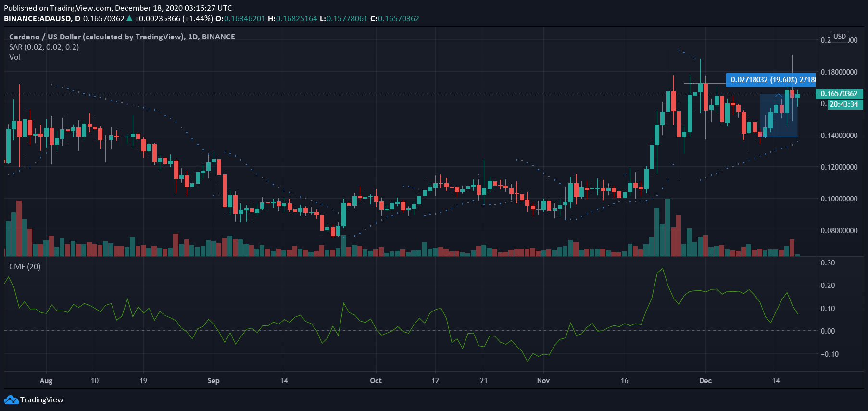Click the USD currency label on price axis

[x=840, y=37]
